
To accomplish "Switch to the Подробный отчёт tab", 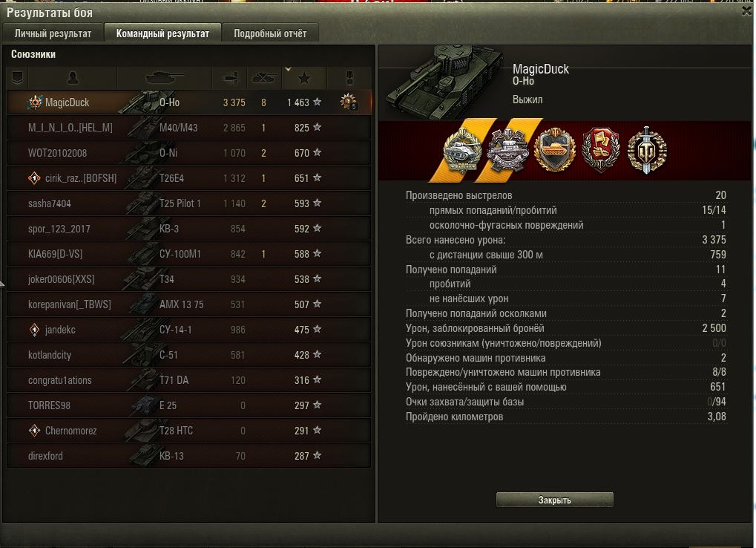I will click(270, 33).
